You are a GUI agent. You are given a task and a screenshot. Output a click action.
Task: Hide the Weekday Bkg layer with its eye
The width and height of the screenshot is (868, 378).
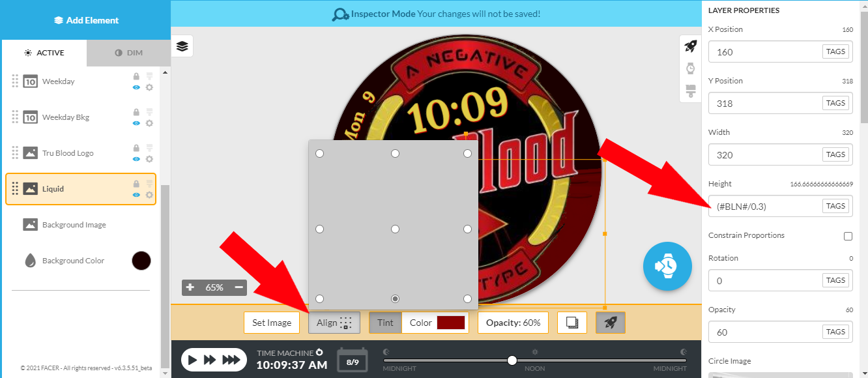click(136, 123)
